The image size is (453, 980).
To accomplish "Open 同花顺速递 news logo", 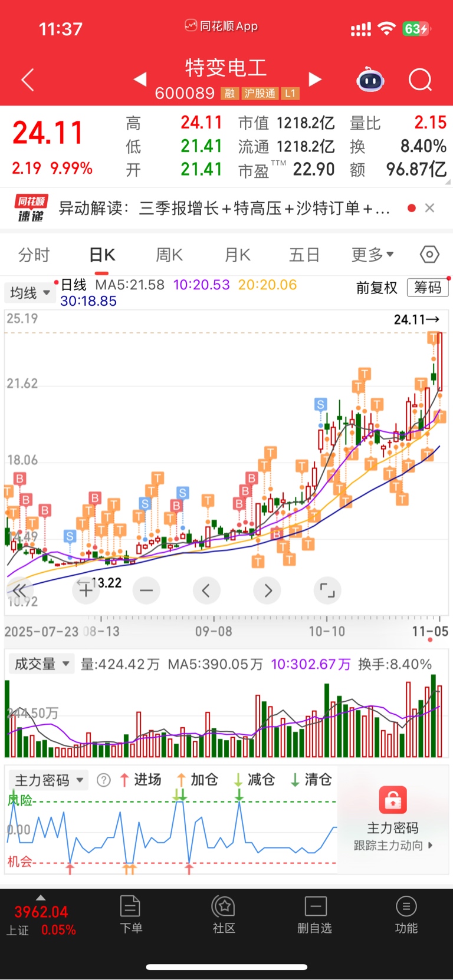I will coord(31,209).
